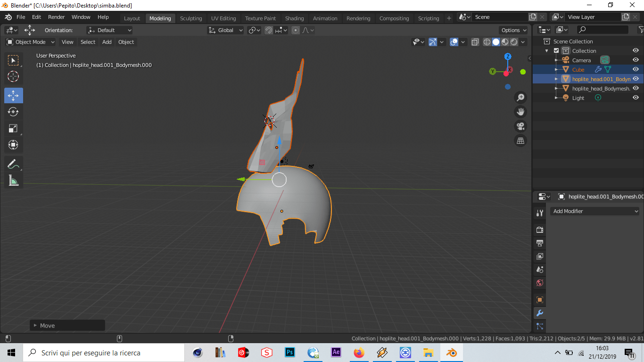Open Active Tool properties tab
This screenshot has height=362, width=644.
(x=540, y=213)
